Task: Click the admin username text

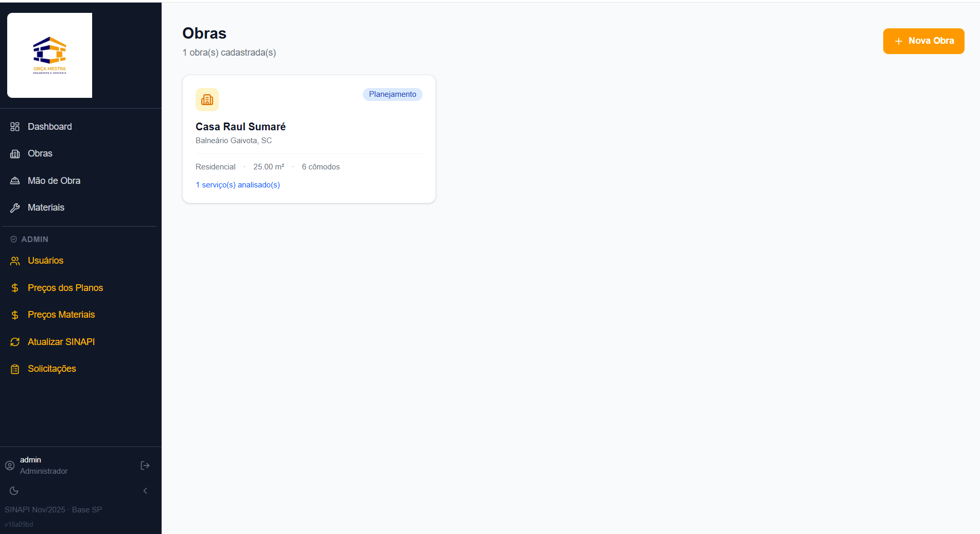Action: click(30, 460)
